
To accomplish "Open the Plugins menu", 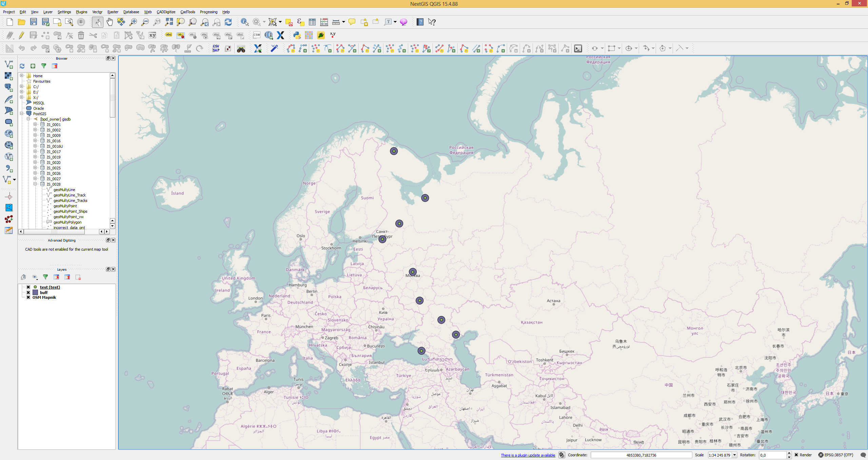I will tap(81, 12).
